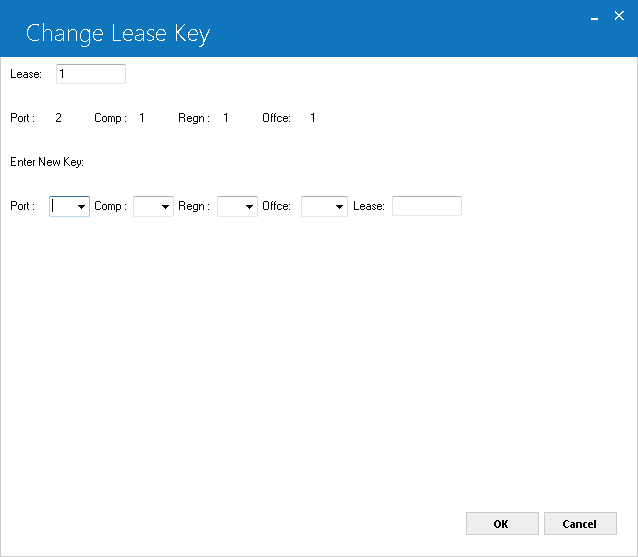Click the Cancel button

[580, 524]
